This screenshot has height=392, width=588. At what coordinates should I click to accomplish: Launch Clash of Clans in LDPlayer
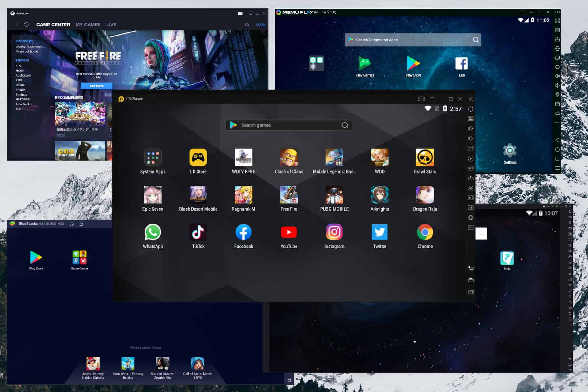[289, 157]
